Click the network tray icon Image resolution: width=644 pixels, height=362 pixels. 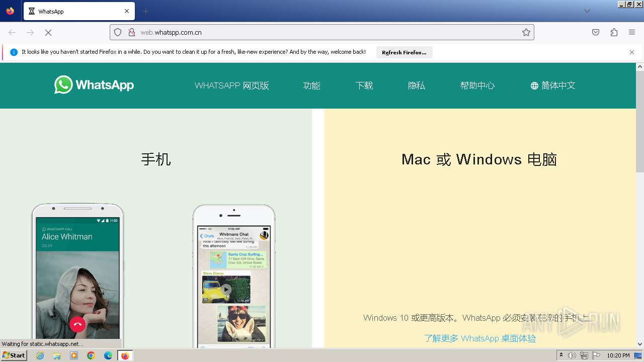coord(584,355)
